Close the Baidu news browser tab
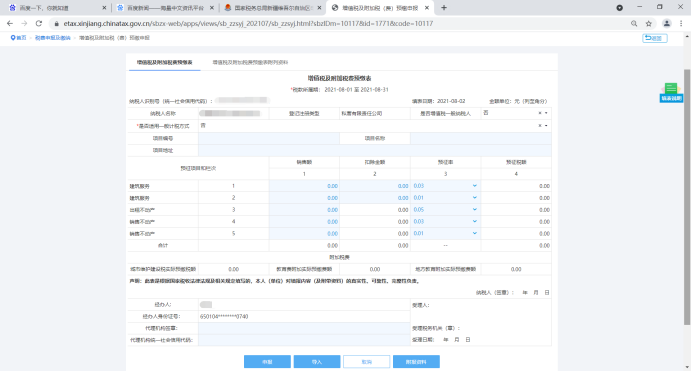This screenshot has width=692, height=371. click(212, 8)
